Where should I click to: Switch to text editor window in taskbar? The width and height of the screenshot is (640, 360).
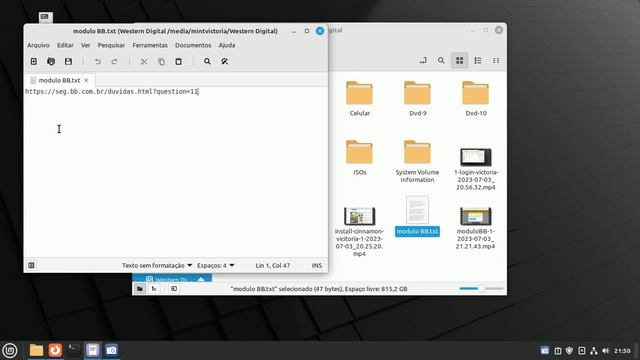click(93, 350)
